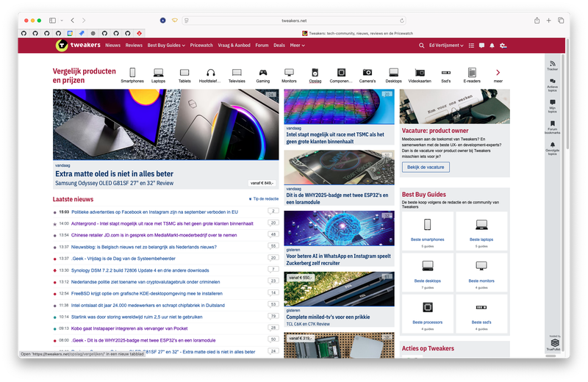Show Safari tab overview
This screenshot has height=382, width=588.
click(561, 21)
